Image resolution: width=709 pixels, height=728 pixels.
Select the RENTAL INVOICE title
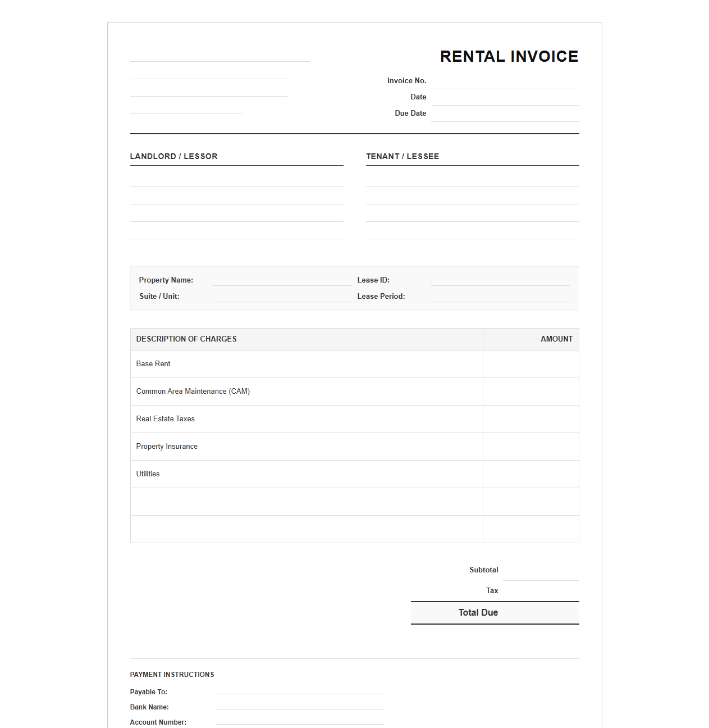509,56
